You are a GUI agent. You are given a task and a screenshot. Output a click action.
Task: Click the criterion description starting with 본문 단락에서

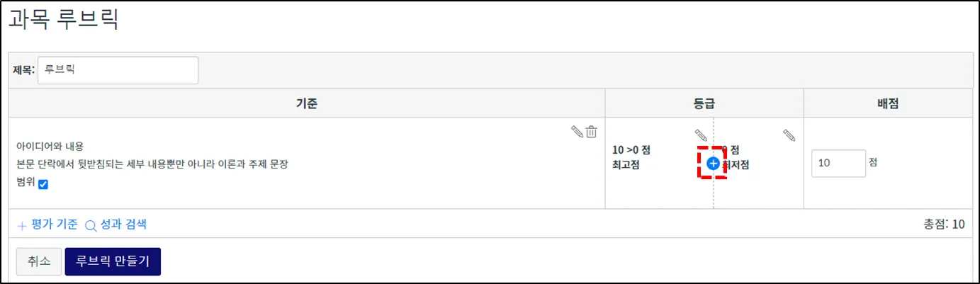pos(153,164)
